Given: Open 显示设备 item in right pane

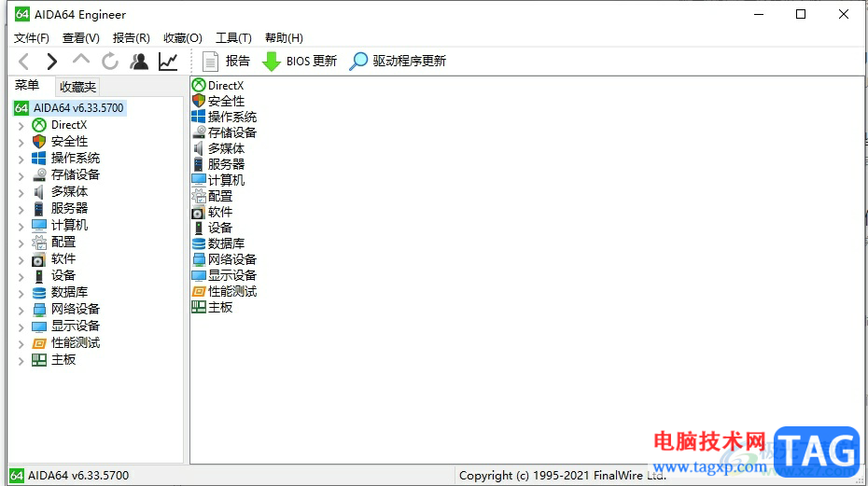Looking at the screenshot, I should 224,276.
